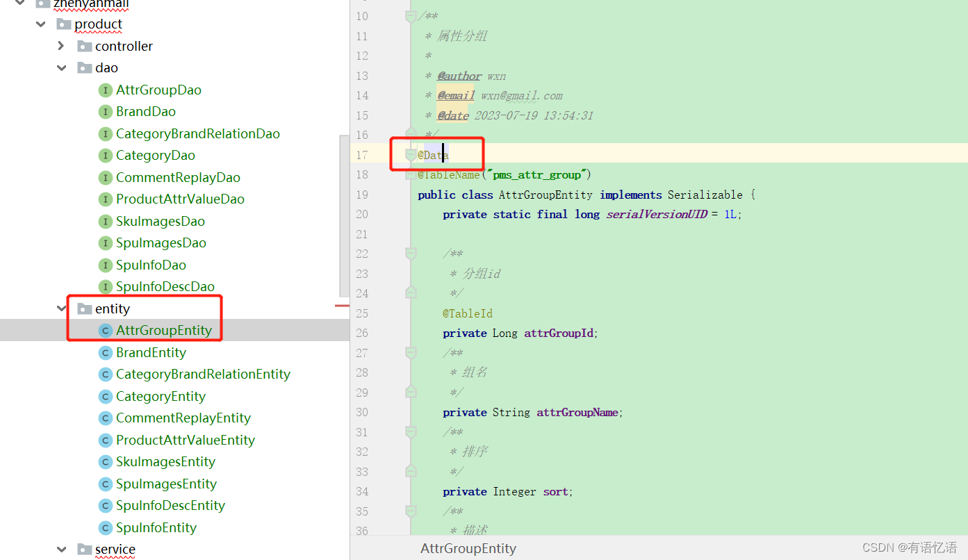This screenshot has width=968, height=560.
Task: Open SpuInfoEntity class
Action: coord(156,528)
